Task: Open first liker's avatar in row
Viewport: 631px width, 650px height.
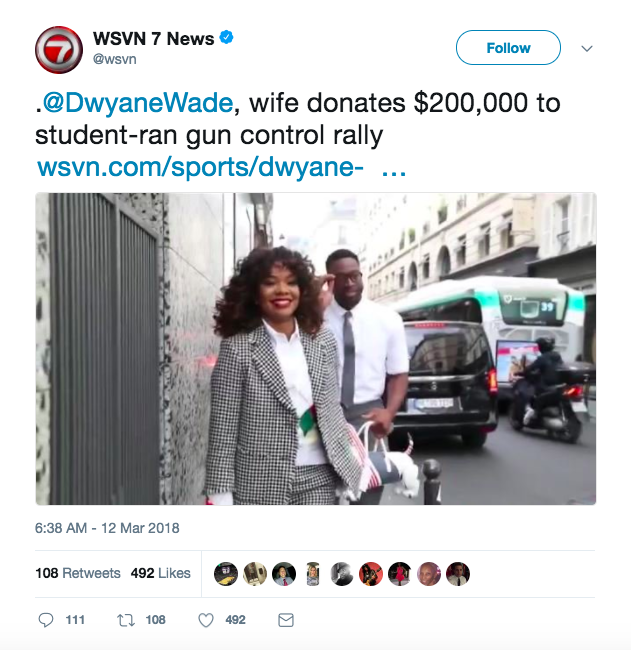Action: [226, 574]
